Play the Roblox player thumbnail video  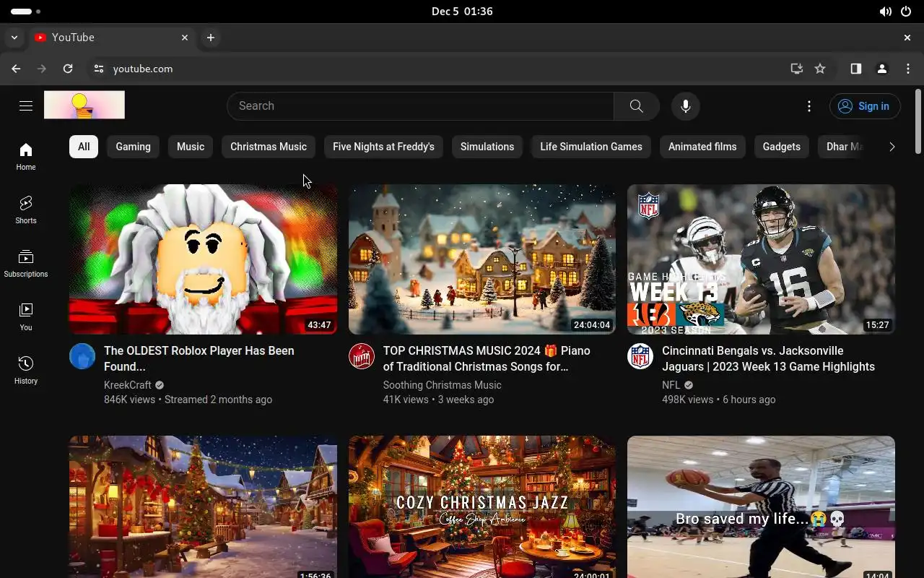click(203, 259)
